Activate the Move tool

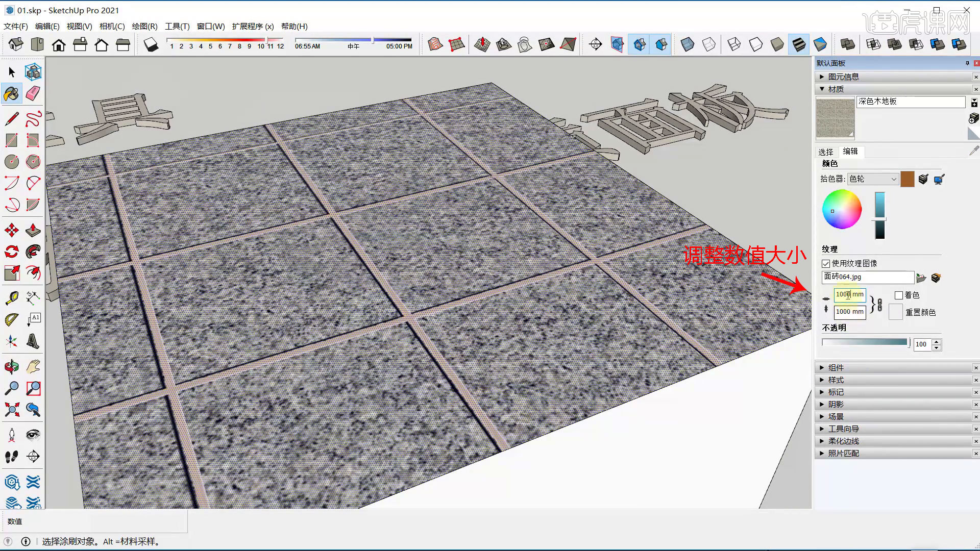tap(12, 230)
